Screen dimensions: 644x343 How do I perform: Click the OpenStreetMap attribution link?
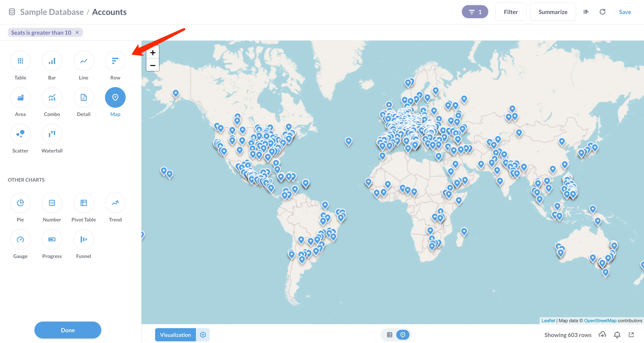click(x=600, y=321)
